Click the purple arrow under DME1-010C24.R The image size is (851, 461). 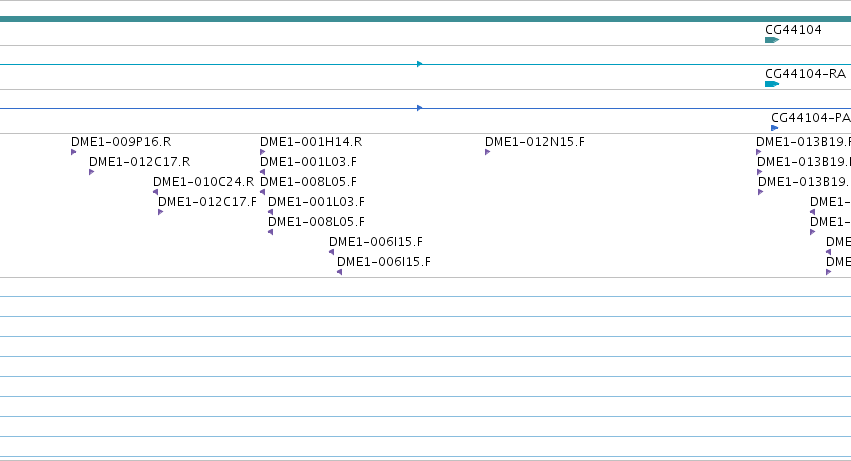[x=156, y=192]
